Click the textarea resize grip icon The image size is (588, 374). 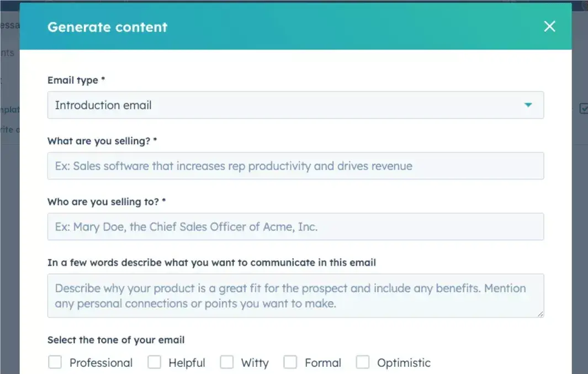click(x=540, y=313)
